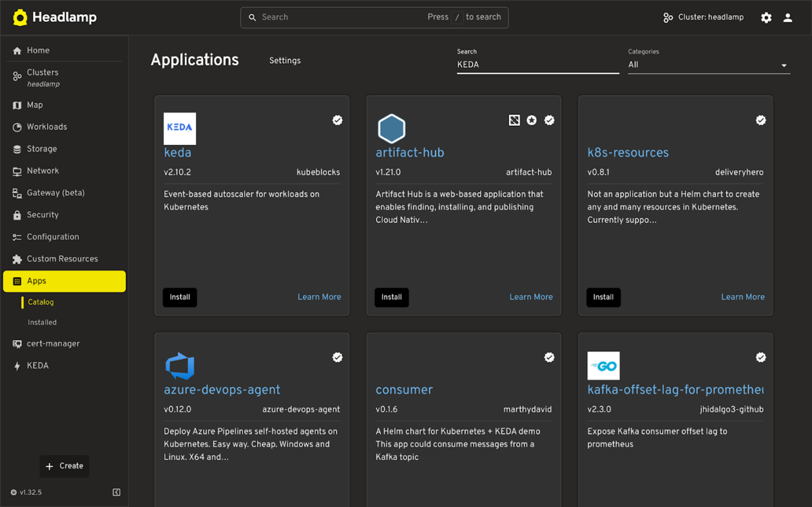Click verified badge on kafka-offset-lag card

click(x=761, y=357)
